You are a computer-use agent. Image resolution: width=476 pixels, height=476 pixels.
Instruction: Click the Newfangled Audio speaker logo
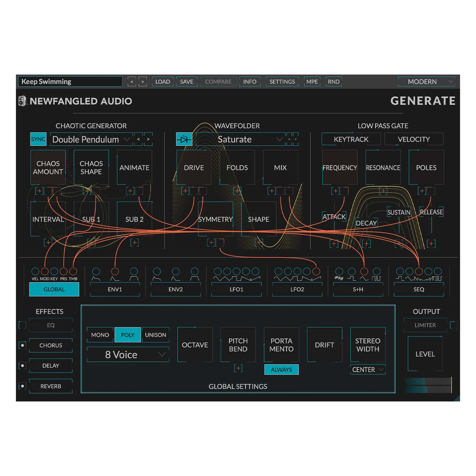click(x=23, y=101)
